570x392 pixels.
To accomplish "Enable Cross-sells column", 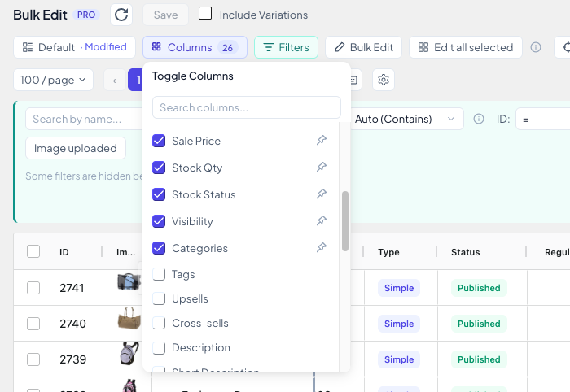I will click(x=159, y=323).
